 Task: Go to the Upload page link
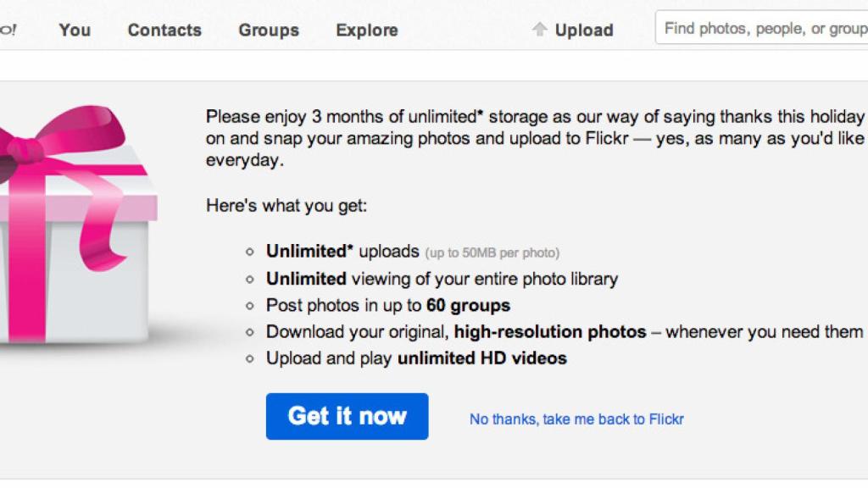pos(583,30)
